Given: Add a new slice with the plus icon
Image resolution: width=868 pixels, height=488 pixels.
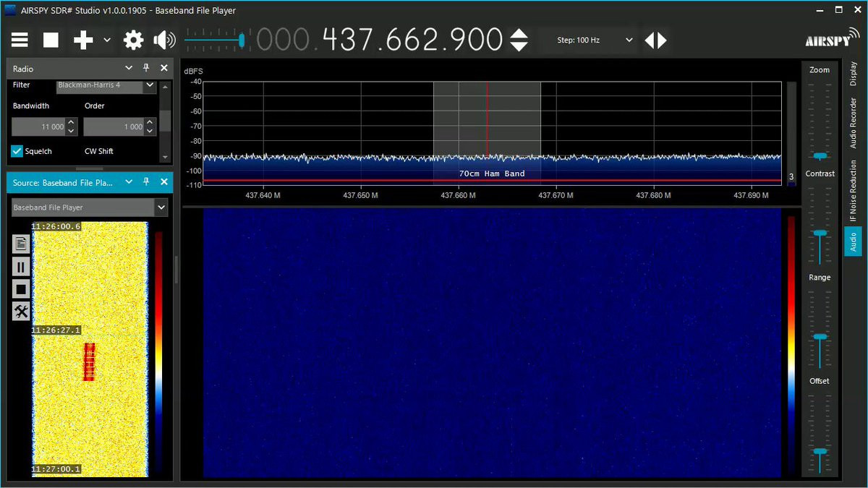Looking at the screenshot, I should (x=83, y=40).
